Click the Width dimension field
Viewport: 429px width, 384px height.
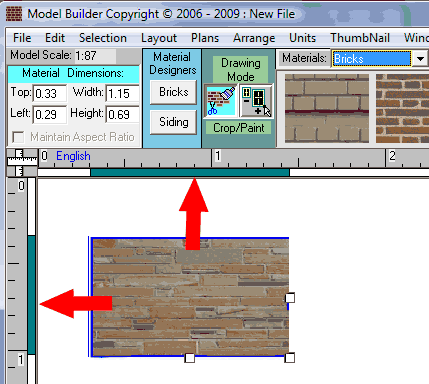(x=122, y=93)
